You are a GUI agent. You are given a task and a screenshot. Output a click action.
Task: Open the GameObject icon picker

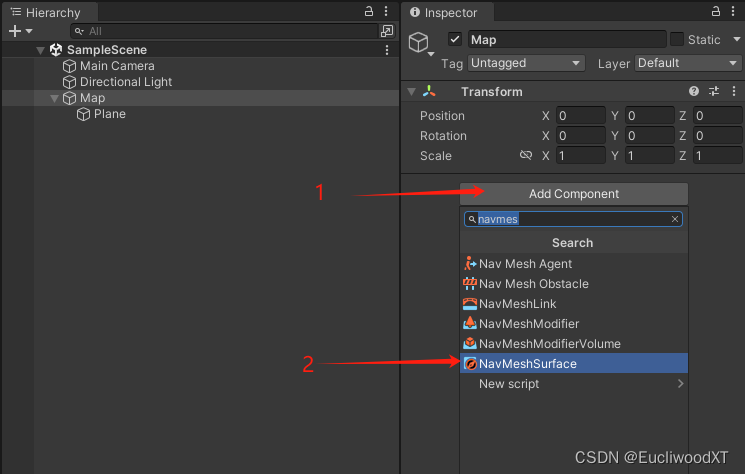[x=421, y=43]
